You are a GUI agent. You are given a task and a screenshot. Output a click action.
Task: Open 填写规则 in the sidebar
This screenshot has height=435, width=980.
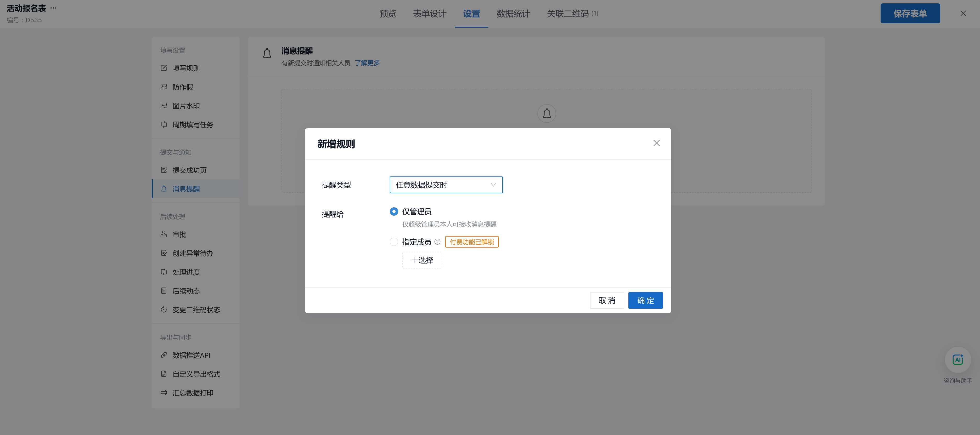(195, 68)
